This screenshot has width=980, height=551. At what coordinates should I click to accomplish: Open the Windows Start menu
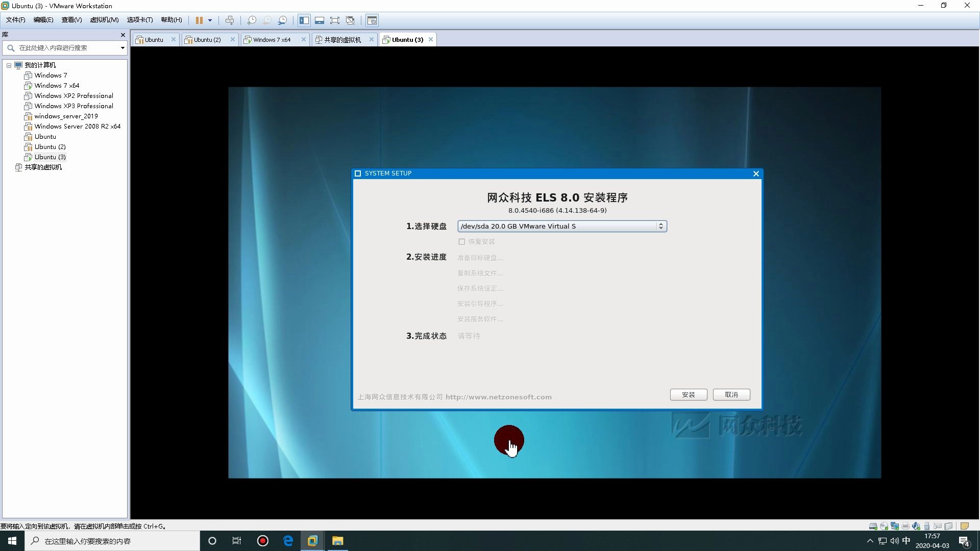[x=12, y=541]
